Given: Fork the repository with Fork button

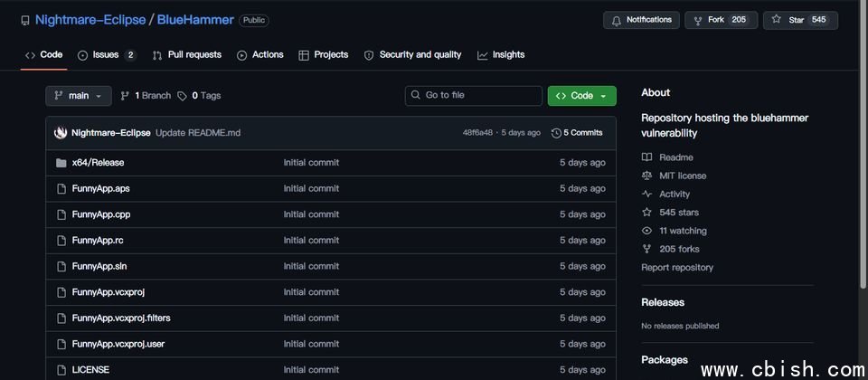Looking at the screenshot, I should 720,20.
